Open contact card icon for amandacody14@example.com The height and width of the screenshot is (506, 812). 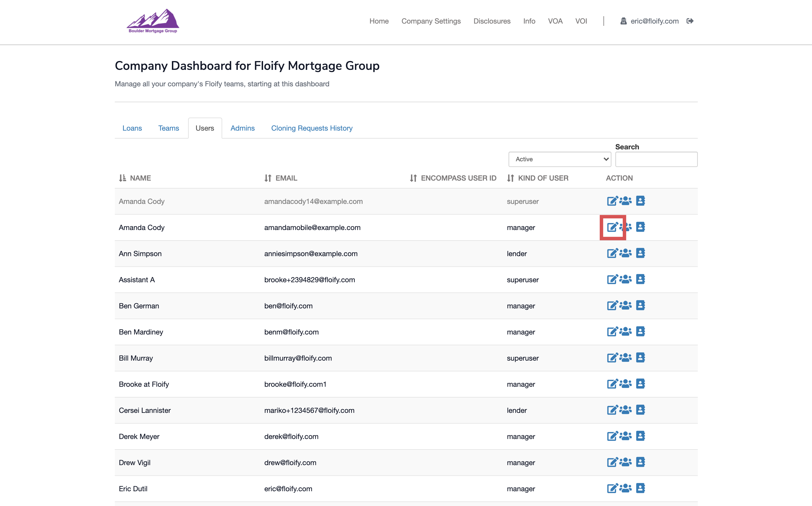coord(640,201)
